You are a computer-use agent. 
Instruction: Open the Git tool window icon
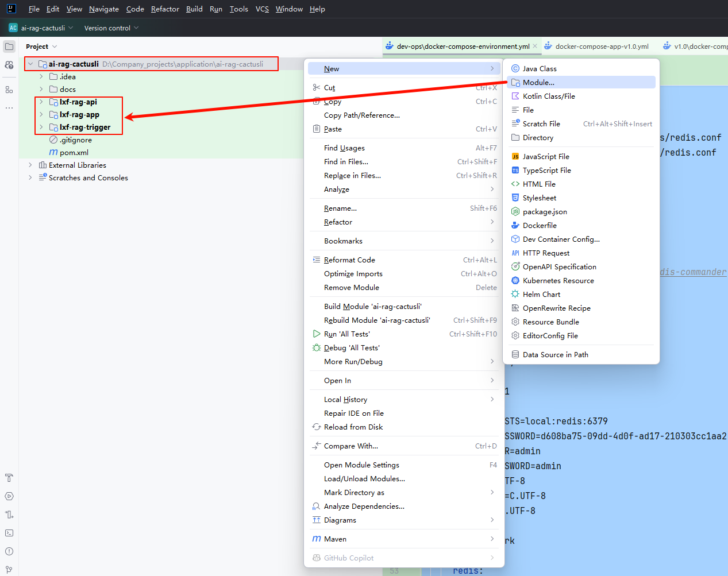[x=9, y=570]
